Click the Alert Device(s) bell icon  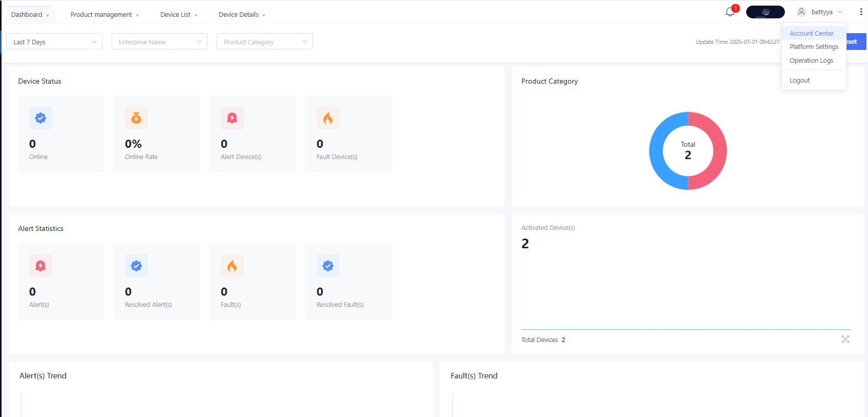tap(232, 118)
